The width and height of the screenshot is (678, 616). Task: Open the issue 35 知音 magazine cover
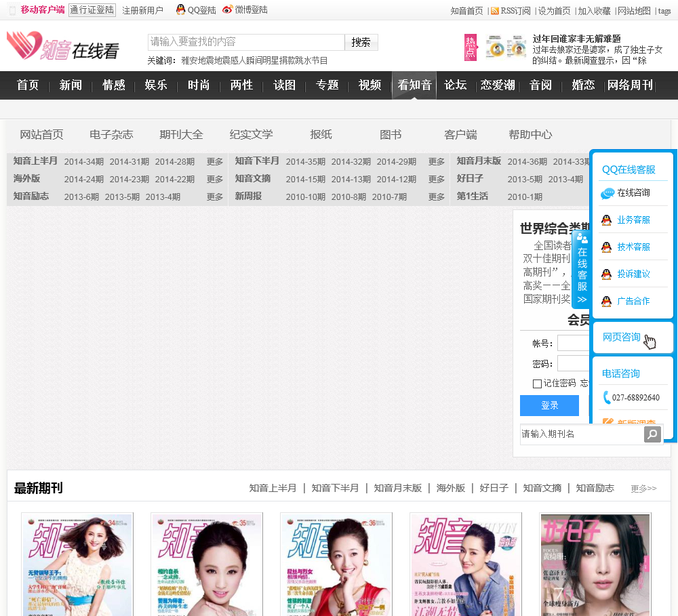pyautogui.click(x=207, y=564)
